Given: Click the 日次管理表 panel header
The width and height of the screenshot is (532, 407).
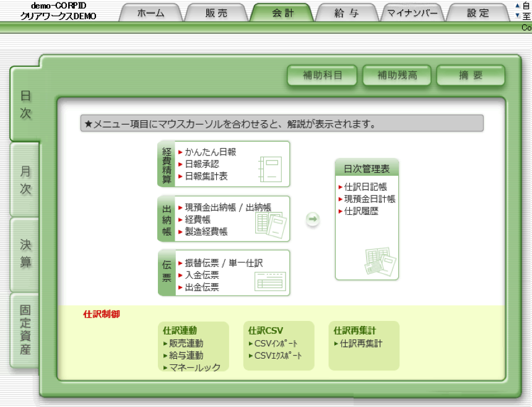Looking at the screenshot, I should click(367, 168).
